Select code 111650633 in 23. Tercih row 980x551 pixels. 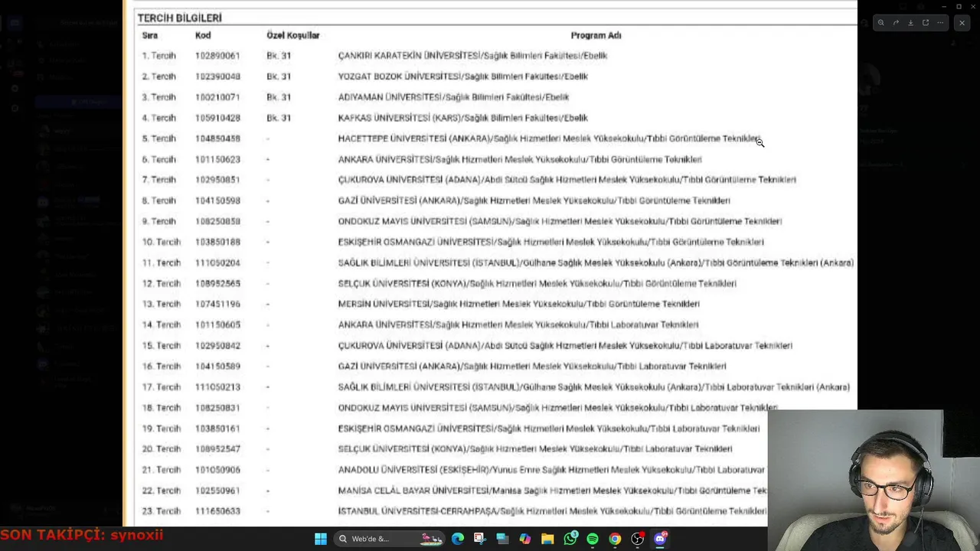(x=217, y=511)
